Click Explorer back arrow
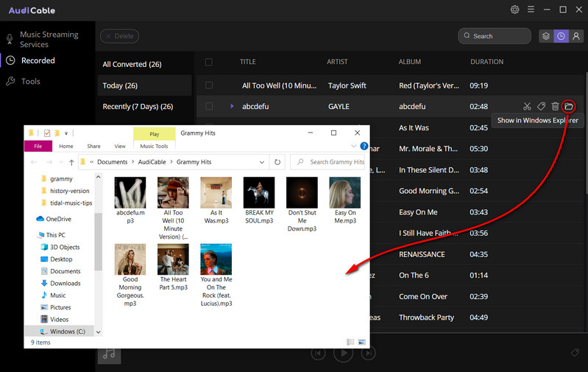Screen dimensions: 588x372 (34, 162)
